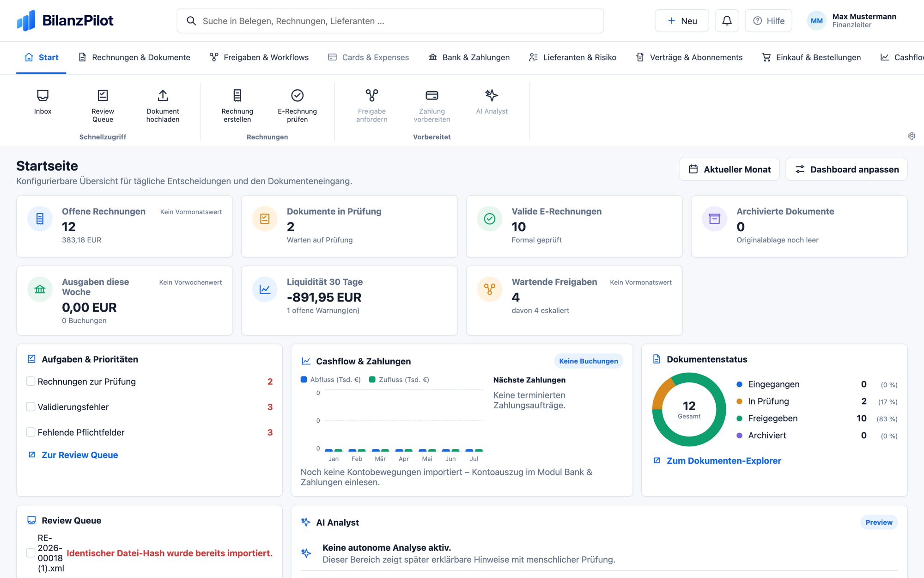Select Bank & Zahlungen tab
The height and width of the screenshot is (578, 924).
click(469, 57)
